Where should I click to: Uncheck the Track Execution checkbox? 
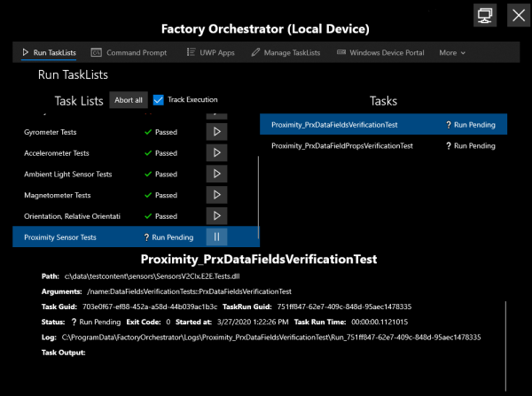(x=159, y=100)
